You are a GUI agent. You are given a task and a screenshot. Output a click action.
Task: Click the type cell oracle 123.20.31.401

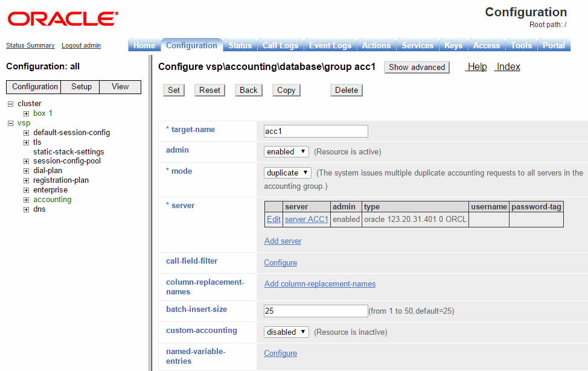[415, 219]
